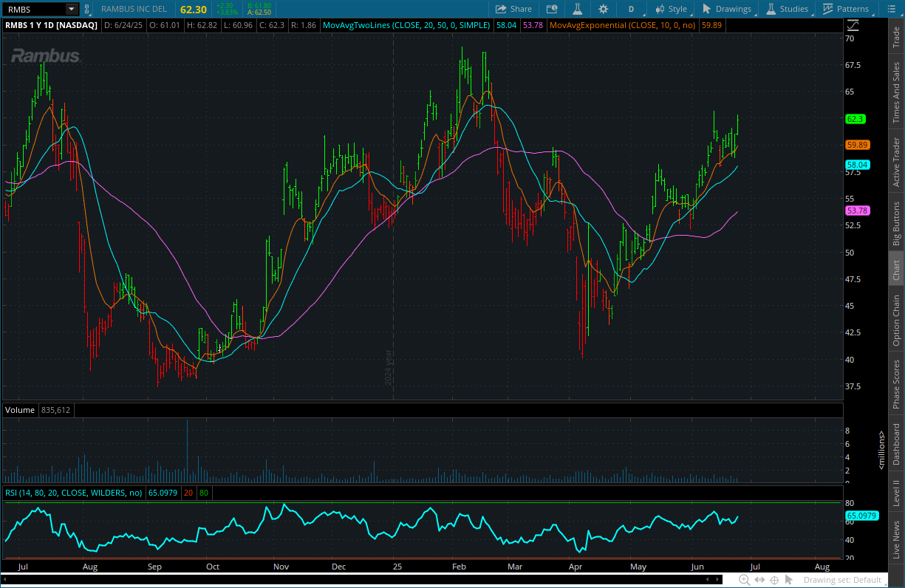Open the Big Buttons sidebar tab
The width and height of the screenshot is (905, 588).
tap(896, 223)
